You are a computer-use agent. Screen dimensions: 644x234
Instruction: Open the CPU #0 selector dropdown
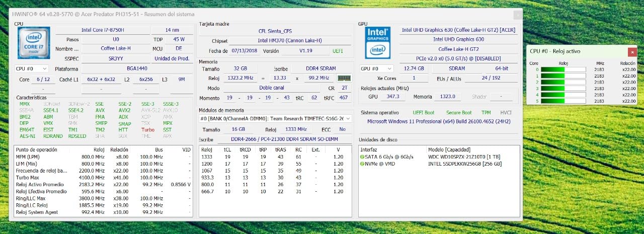point(31,68)
